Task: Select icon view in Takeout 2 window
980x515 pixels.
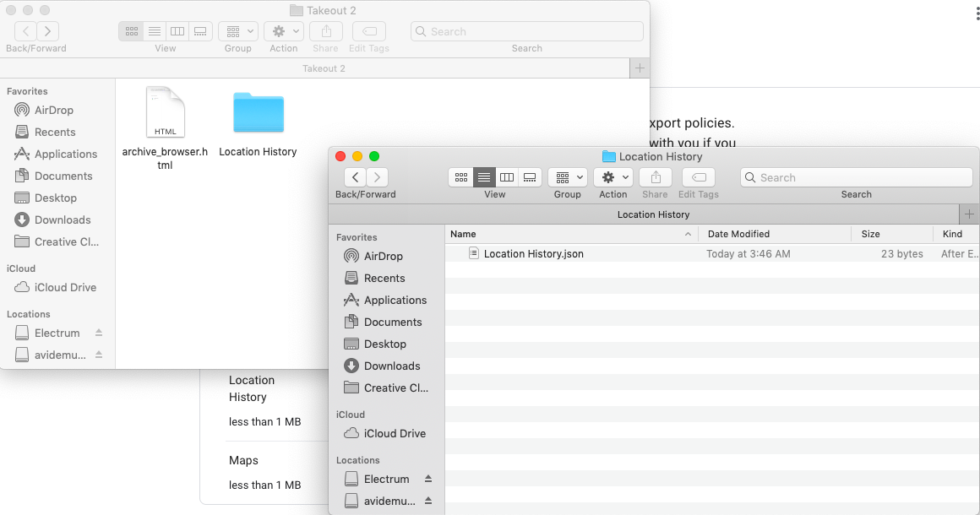Action: (131, 31)
